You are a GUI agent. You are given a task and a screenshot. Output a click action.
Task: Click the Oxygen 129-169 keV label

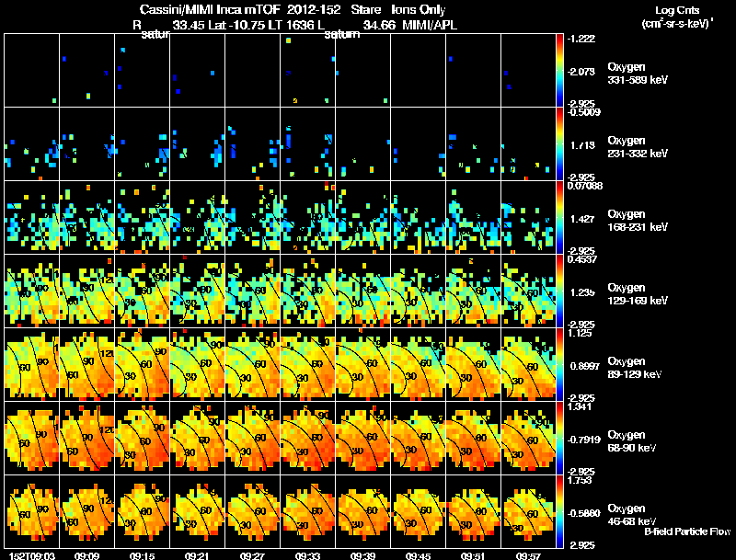[638, 294]
